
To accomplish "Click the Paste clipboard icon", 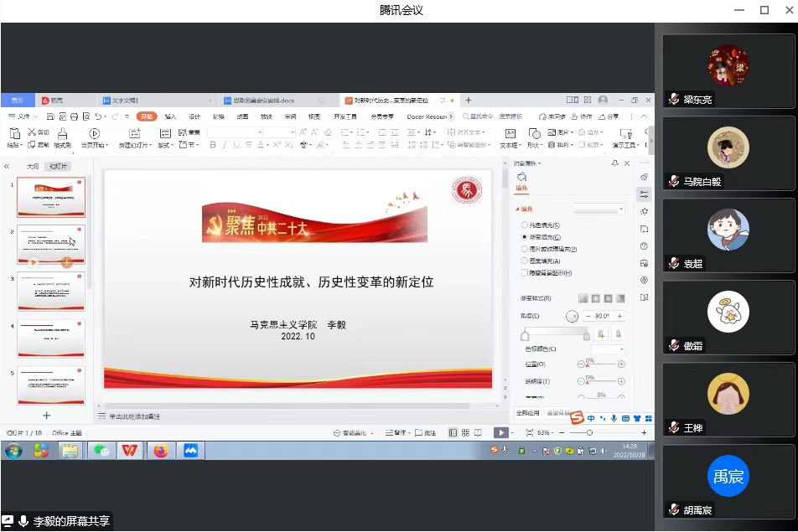I will coord(13,133).
